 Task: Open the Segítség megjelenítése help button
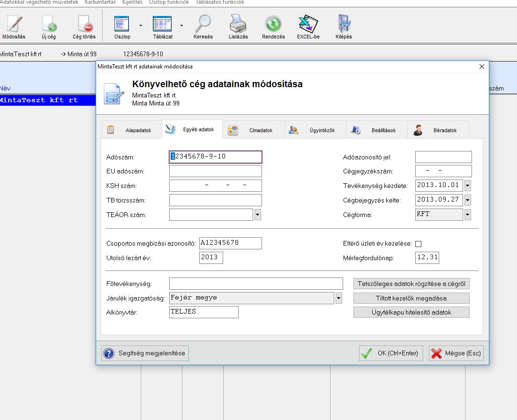tap(145, 353)
